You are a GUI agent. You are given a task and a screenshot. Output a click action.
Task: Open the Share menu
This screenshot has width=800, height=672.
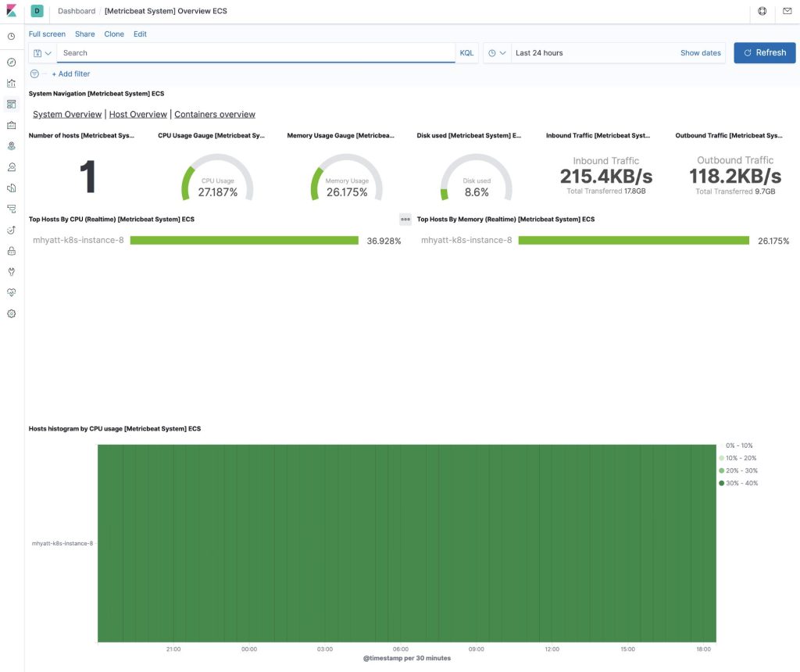point(84,34)
